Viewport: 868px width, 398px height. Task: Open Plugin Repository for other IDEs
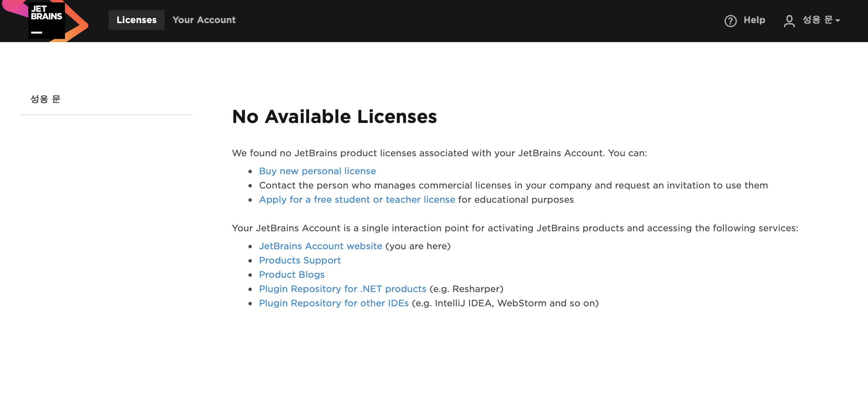coord(334,303)
